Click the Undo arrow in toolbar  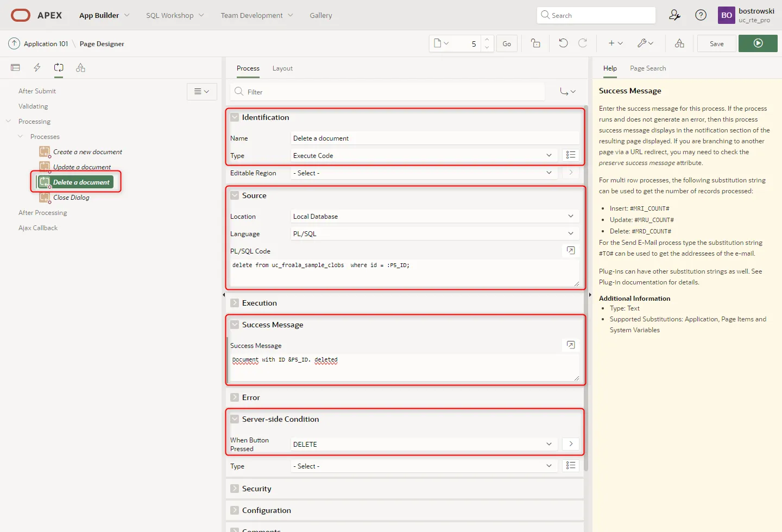563,43
